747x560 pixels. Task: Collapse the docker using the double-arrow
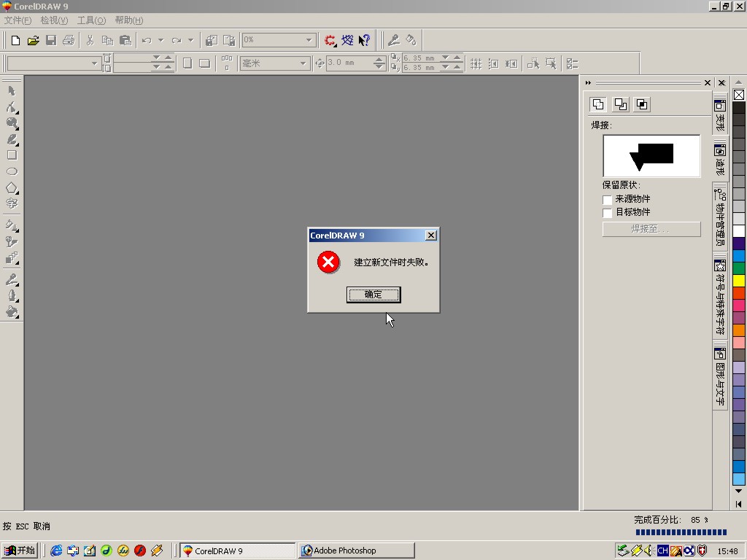[589, 83]
